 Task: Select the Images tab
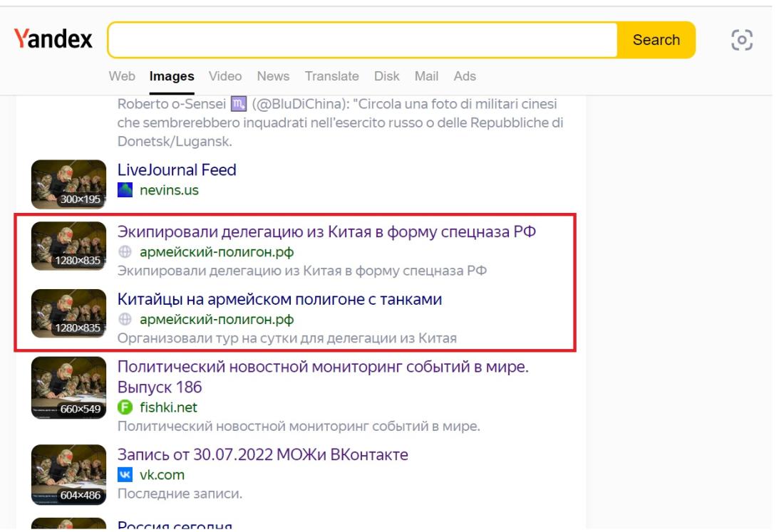point(172,76)
